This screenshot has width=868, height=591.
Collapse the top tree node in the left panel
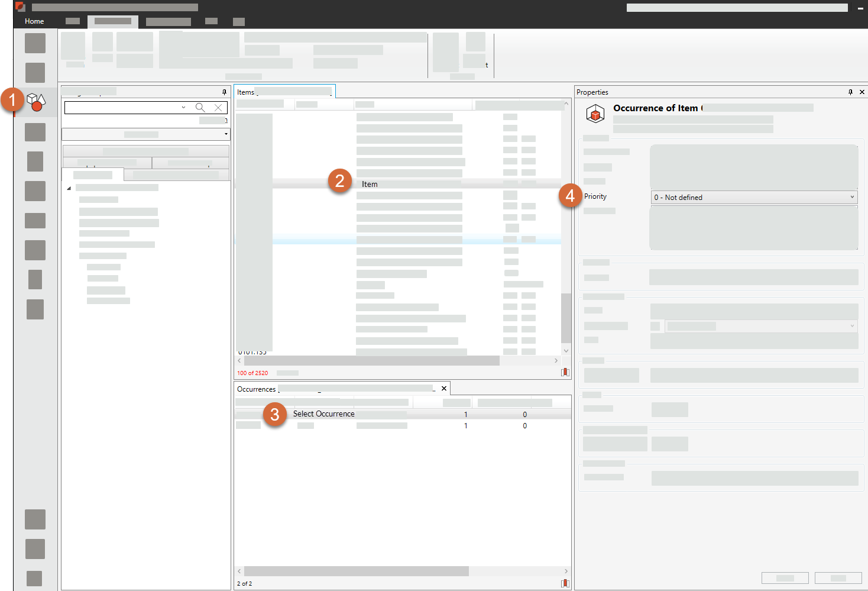click(69, 188)
